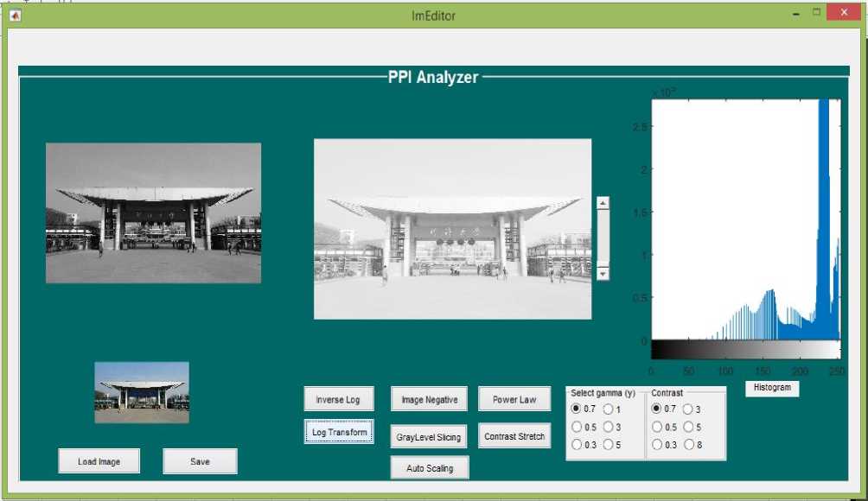Click the PPI Analyzer panel title
Image resolution: width=868 pixels, height=501 pixels.
[433, 77]
